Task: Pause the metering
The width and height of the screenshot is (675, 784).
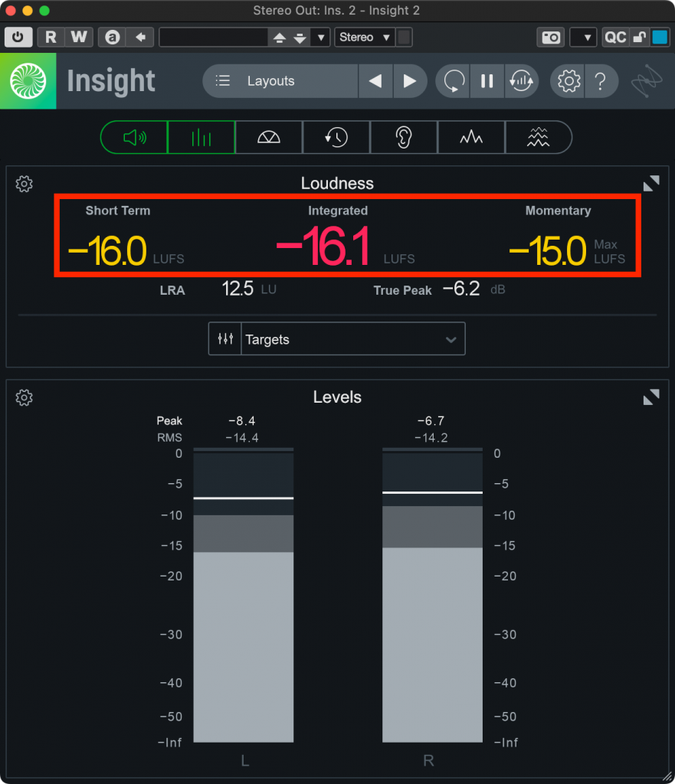Action: pyautogui.click(x=487, y=81)
